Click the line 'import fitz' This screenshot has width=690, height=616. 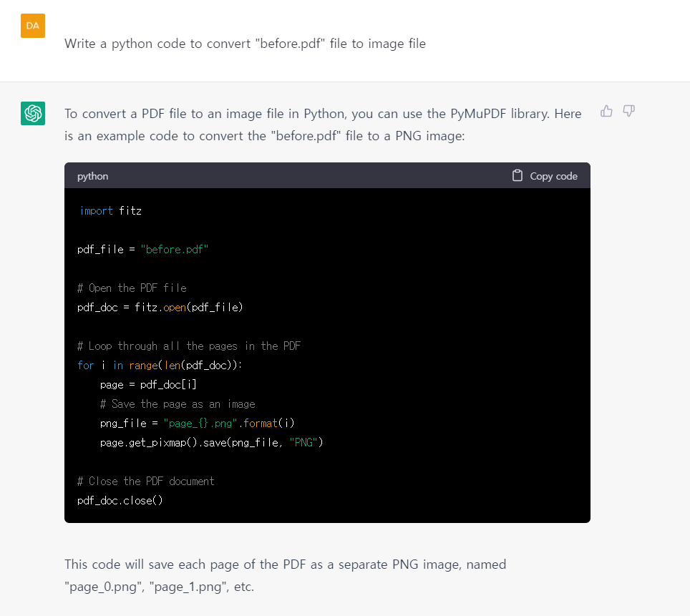110,211
